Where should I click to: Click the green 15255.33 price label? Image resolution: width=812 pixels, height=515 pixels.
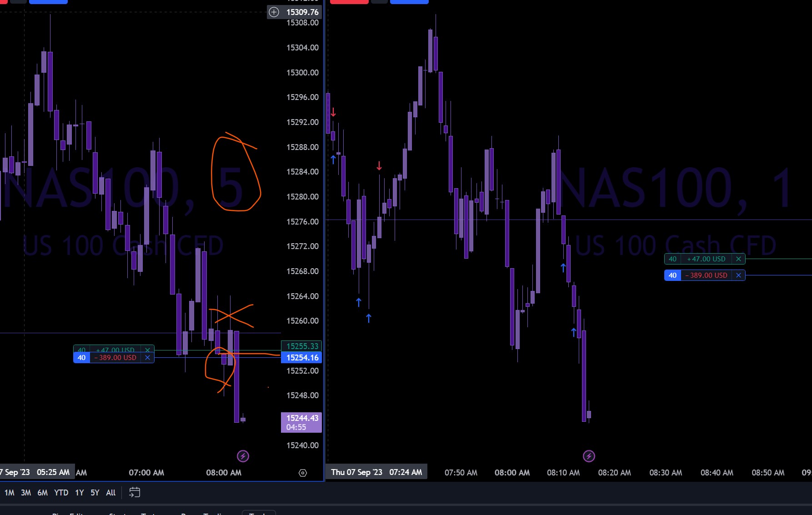point(302,346)
